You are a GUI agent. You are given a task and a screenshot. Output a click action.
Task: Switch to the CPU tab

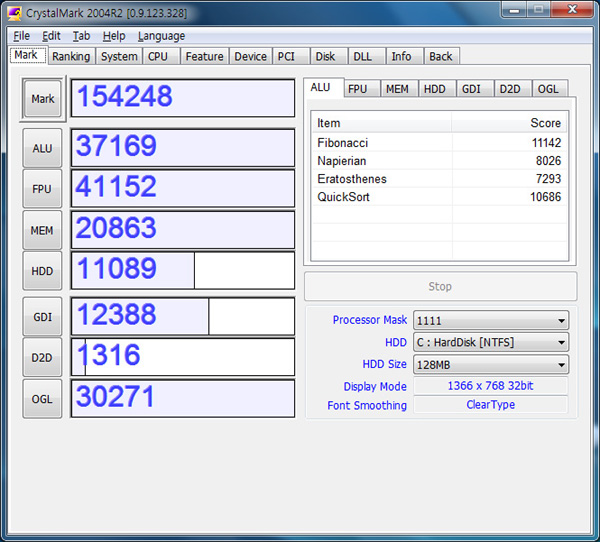pyautogui.click(x=158, y=57)
